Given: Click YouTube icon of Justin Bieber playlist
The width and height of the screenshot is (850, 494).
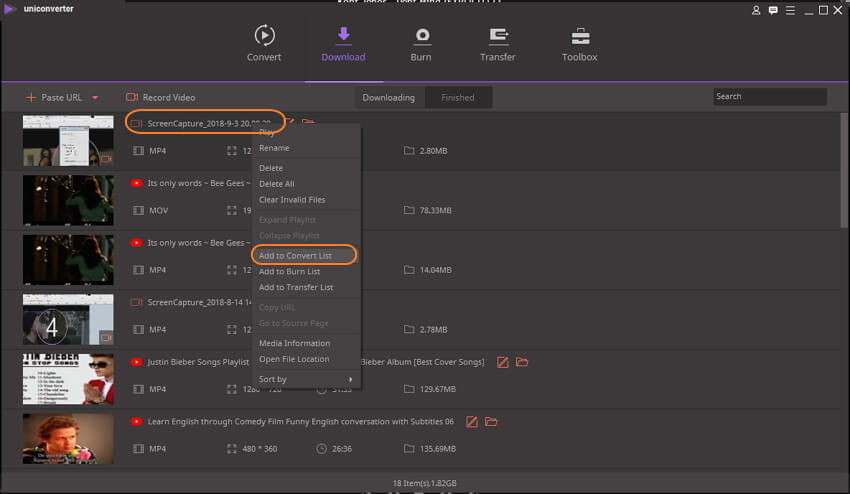Looking at the screenshot, I should click(x=136, y=362).
